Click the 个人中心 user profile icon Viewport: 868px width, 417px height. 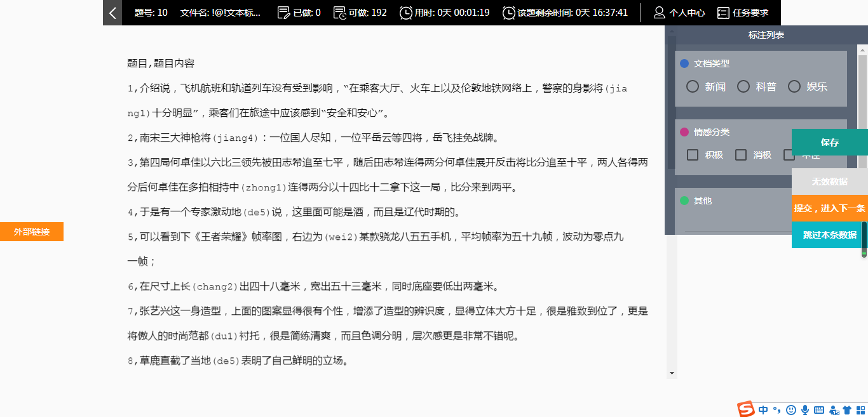(660, 13)
